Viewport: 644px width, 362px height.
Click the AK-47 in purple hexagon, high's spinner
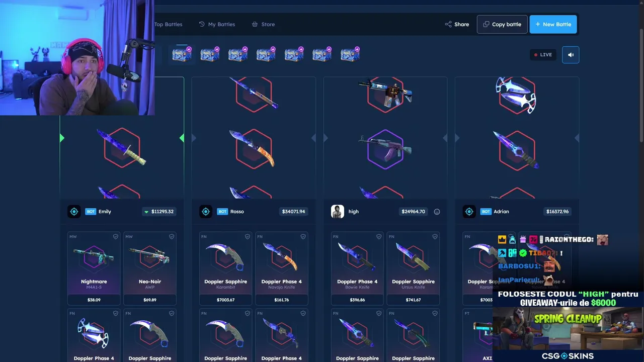(385, 148)
